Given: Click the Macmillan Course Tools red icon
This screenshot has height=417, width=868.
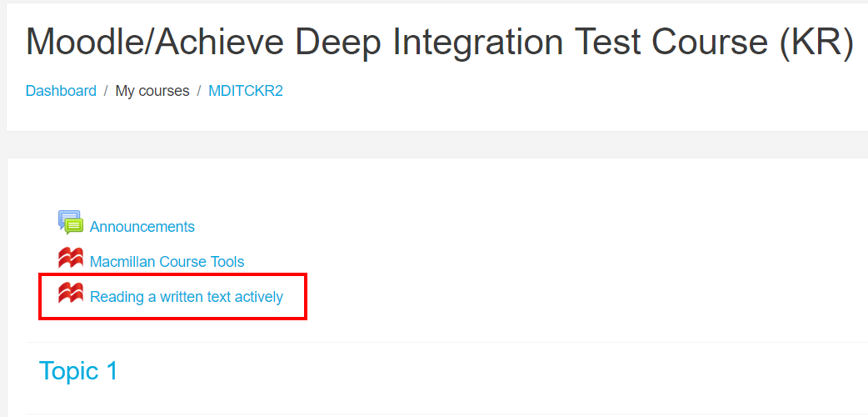Looking at the screenshot, I should [x=70, y=259].
